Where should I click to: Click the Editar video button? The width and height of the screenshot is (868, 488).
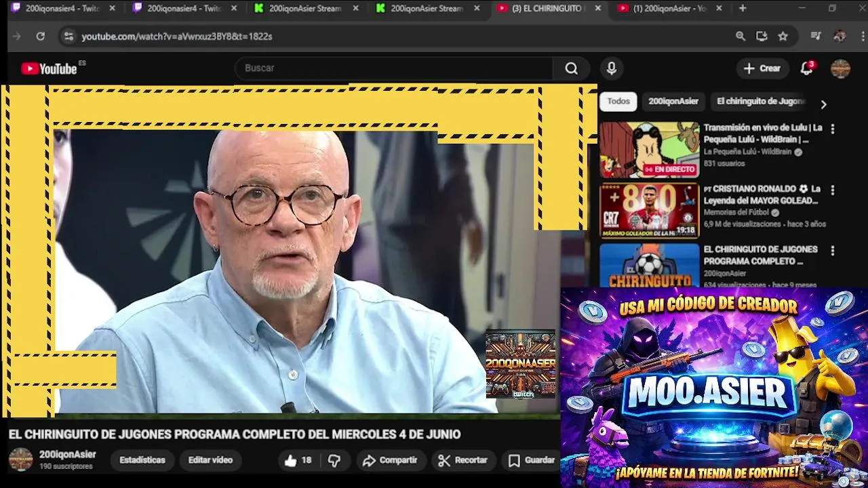point(210,460)
